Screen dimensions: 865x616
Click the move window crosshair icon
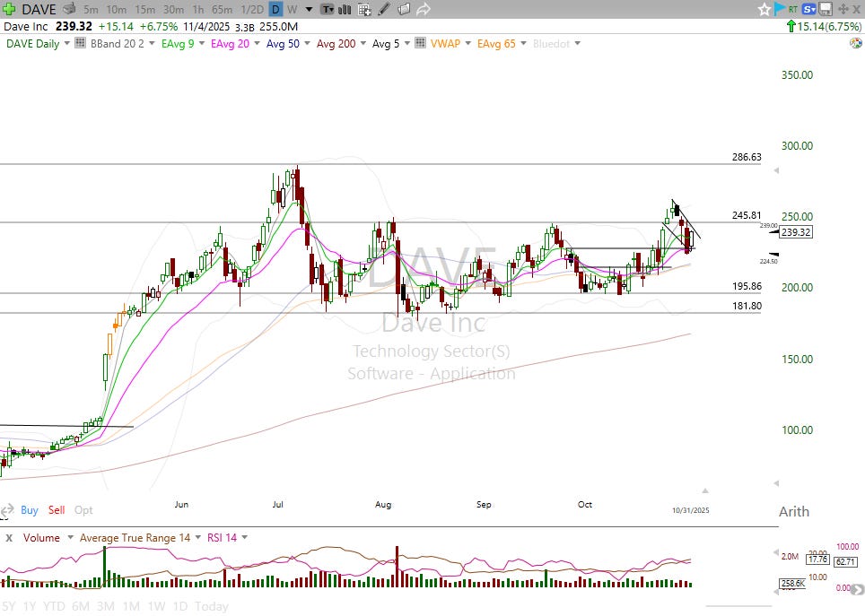tap(843, 9)
